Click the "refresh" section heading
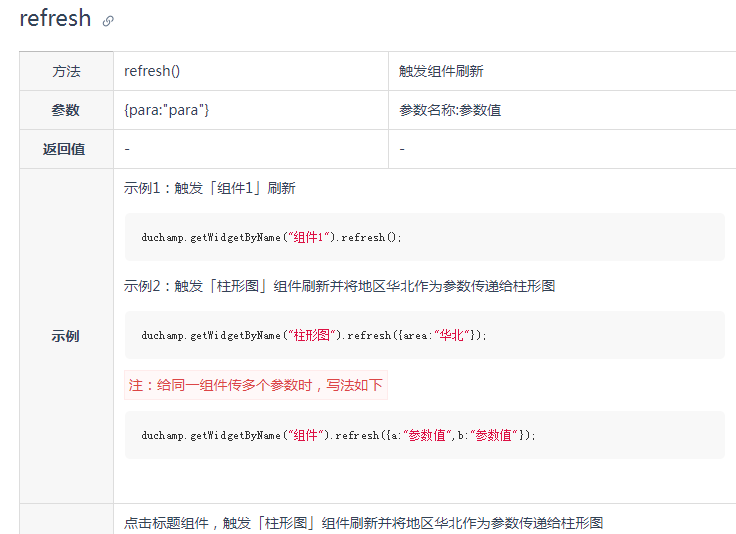This screenshot has width=736, height=534. pyautogui.click(x=55, y=19)
